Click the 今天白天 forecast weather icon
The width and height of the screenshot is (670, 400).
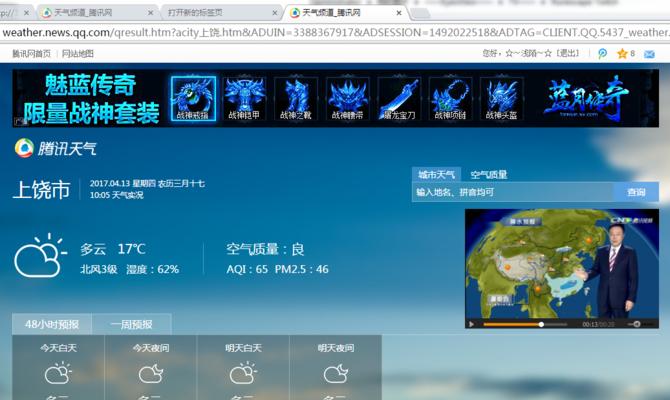(x=58, y=373)
